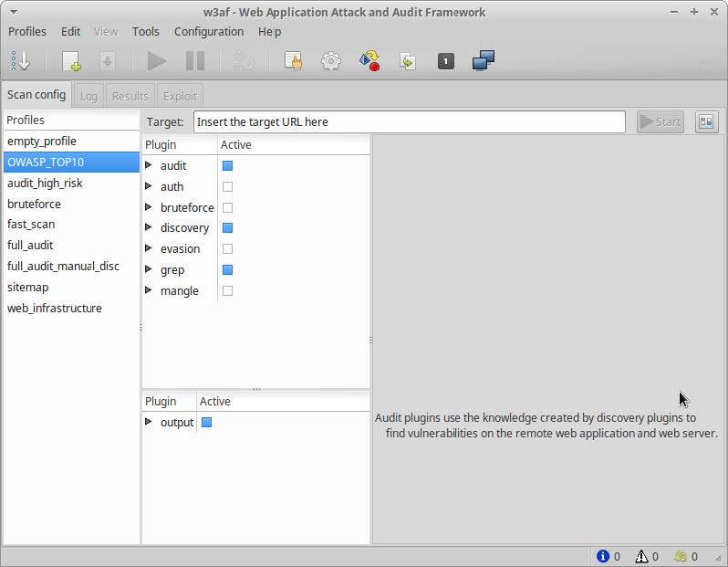Switch to the Scan config tab
Screen dimensions: 728x567
[36, 95]
